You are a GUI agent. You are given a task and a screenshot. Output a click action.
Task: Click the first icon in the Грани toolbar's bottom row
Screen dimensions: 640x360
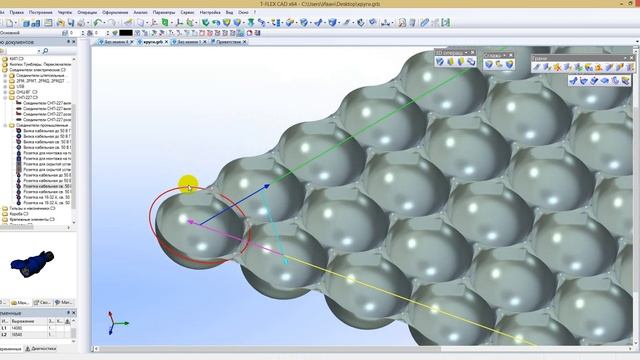click(573, 81)
